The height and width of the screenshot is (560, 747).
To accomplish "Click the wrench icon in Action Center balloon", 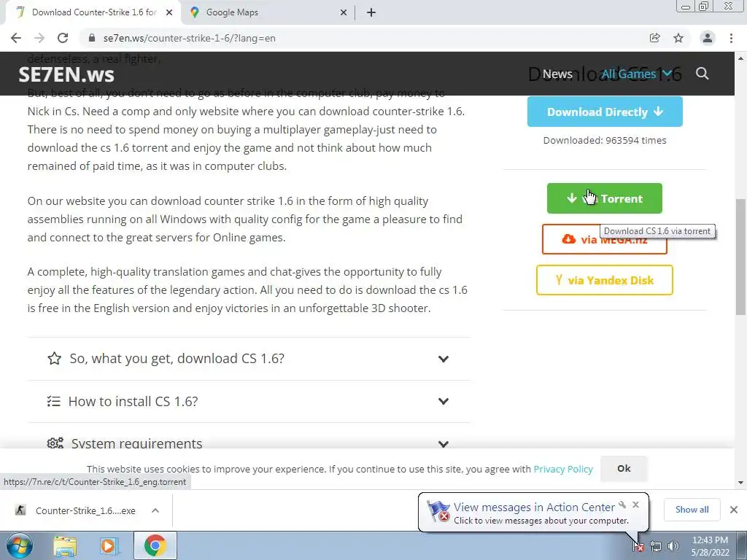I will point(622,505).
